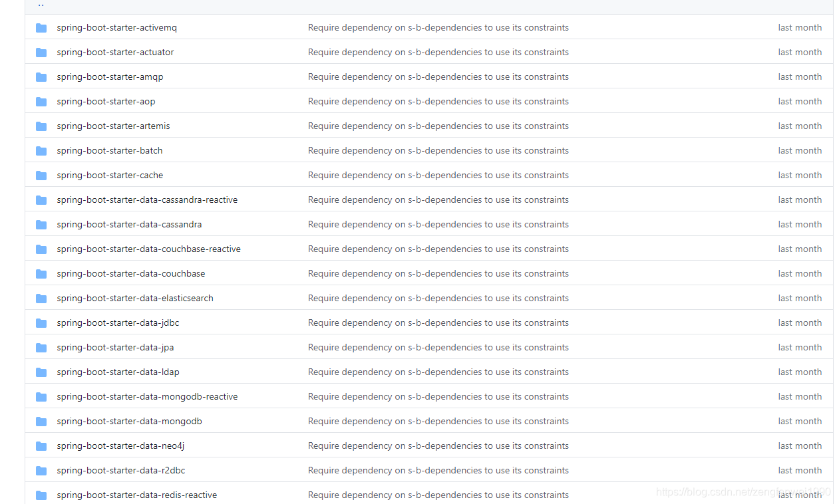Image resolution: width=837 pixels, height=504 pixels.
Task: Click folder icon for spring-boot-starter-actuator
Action: (41, 53)
